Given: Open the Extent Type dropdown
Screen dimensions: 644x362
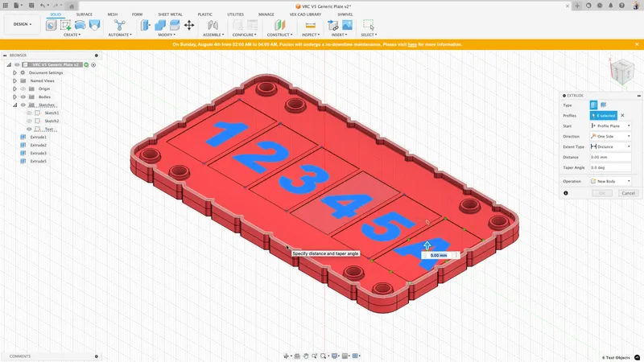Looking at the screenshot, I should (x=610, y=146).
